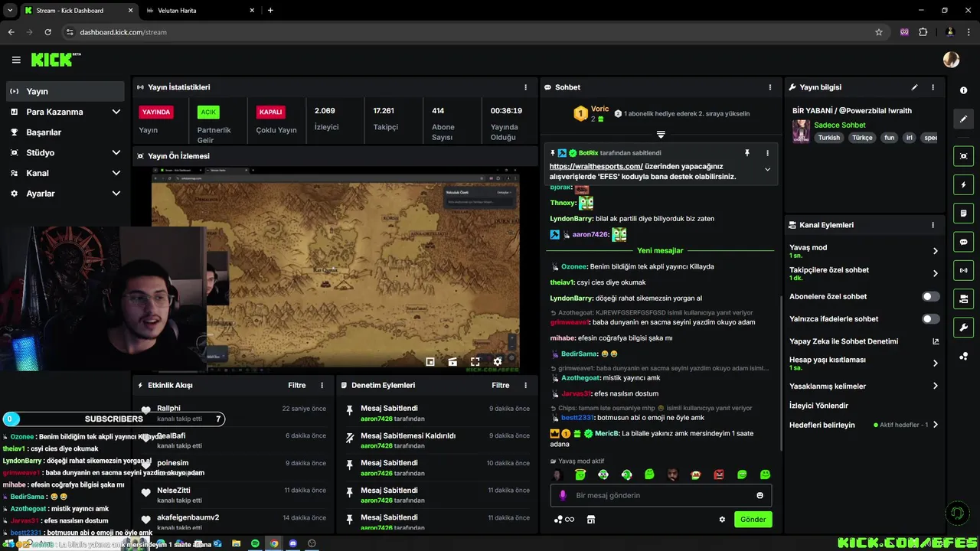Open Yasaklanmış kelimeler arrow
Image resolution: width=980 pixels, height=551 pixels.
[935, 386]
